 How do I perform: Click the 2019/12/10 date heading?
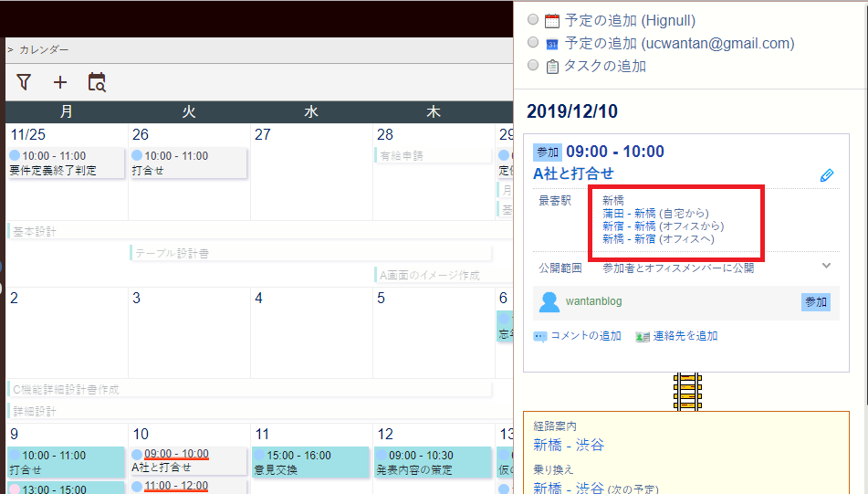[x=572, y=111]
